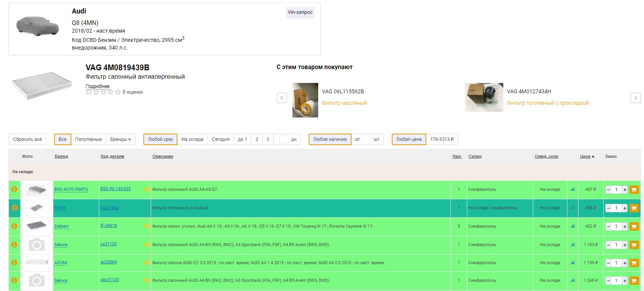644x291 pixels.
Task: Sort table by 'Нал.' column
Action: coord(457,156)
